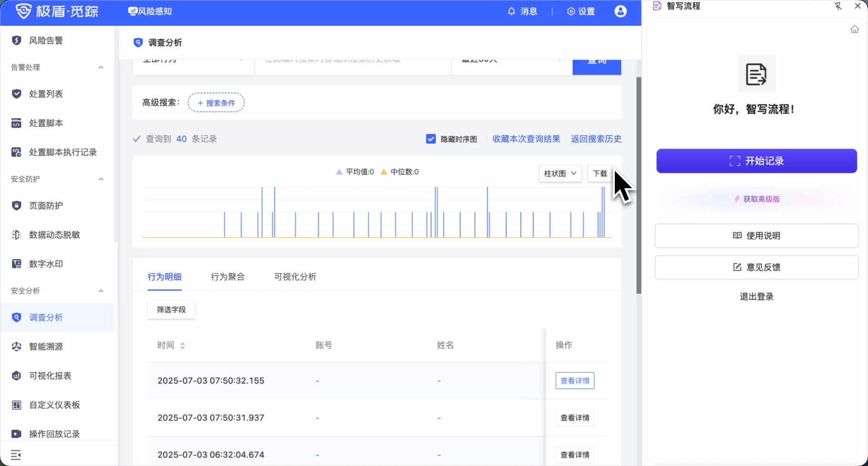Image resolution: width=868 pixels, height=466 pixels.
Task: Open 设置 gear in top bar
Action: (580, 11)
